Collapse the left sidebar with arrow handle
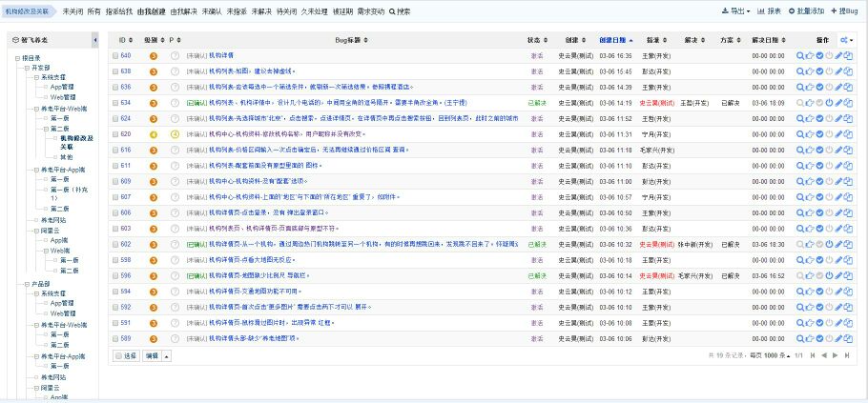868x403 pixels. 94,40
